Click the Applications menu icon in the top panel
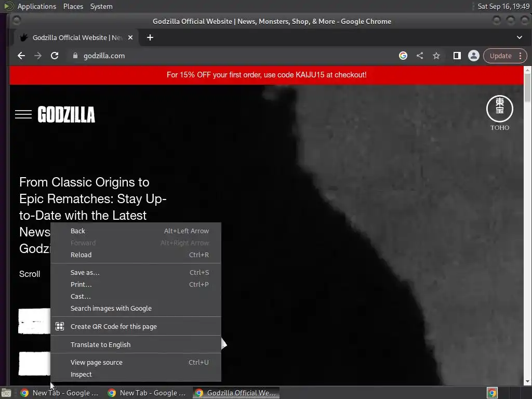This screenshot has width=532, height=399. pos(8,6)
